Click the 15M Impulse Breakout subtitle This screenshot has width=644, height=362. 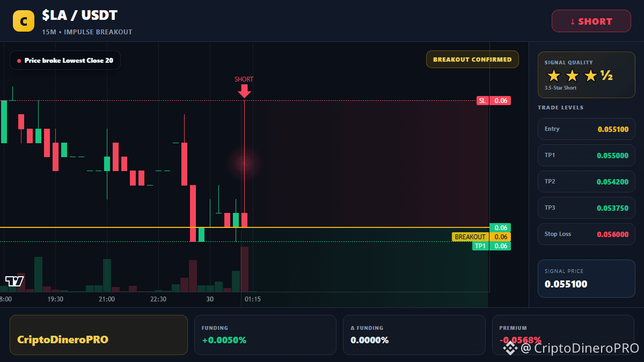click(87, 32)
